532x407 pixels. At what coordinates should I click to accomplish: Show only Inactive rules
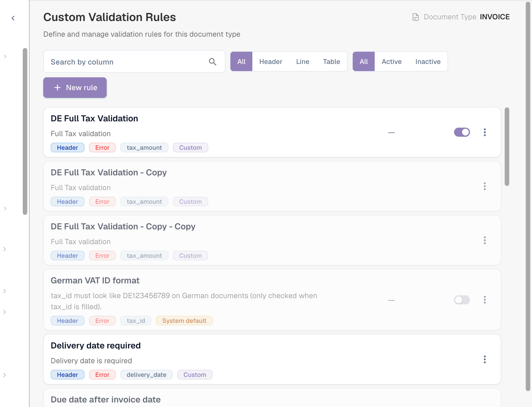[x=428, y=61]
